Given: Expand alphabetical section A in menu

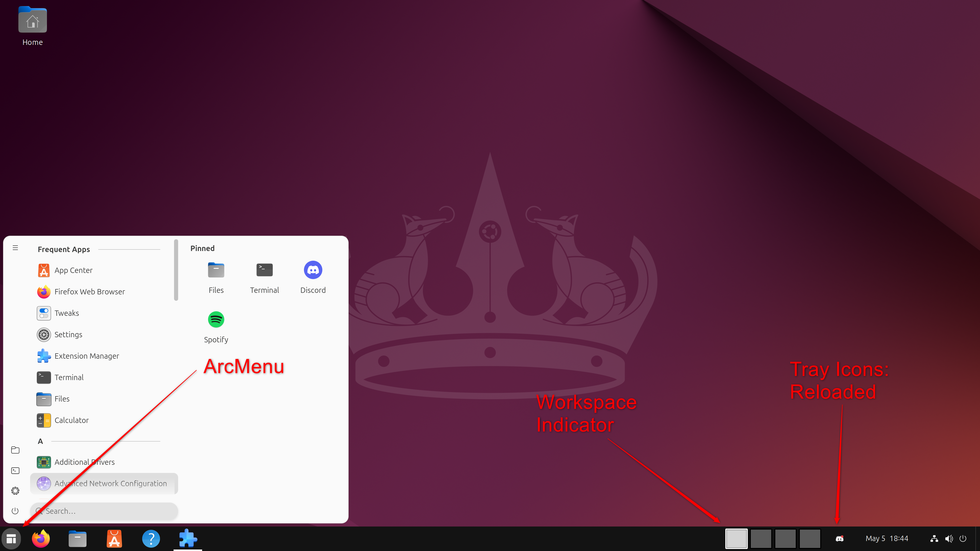Looking at the screenshot, I should point(40,441).
